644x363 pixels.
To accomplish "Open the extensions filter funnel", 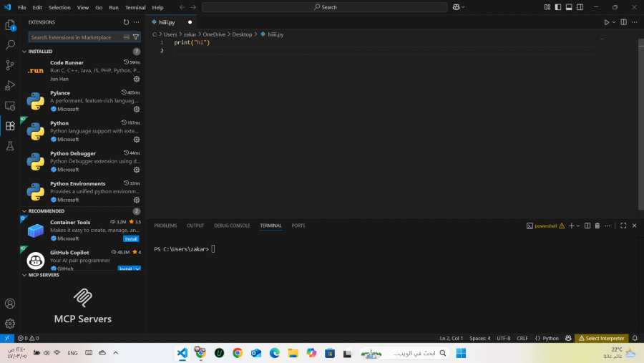I will click(136, 37).
